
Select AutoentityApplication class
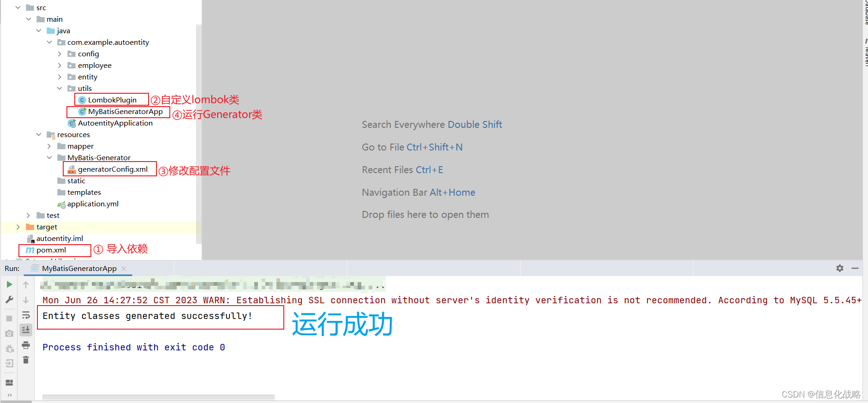click(x=115, y=123)
